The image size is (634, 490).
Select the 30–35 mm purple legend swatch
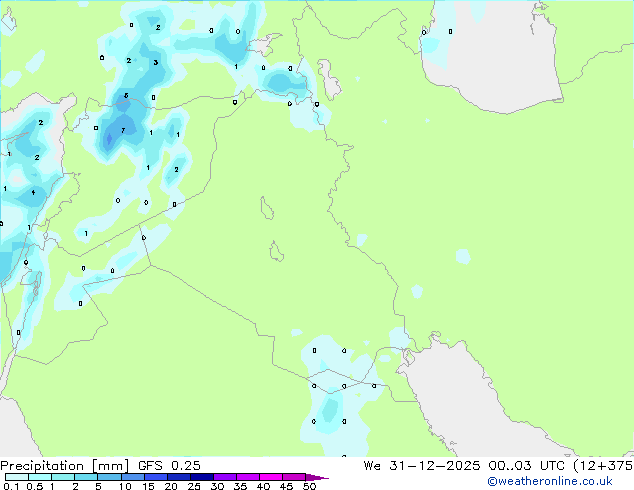pos(224,477)
